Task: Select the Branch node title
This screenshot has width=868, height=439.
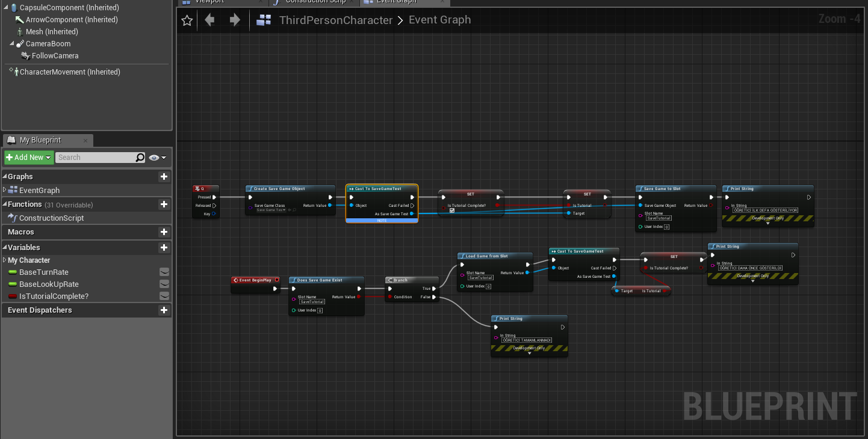Action: coord(401,280)
